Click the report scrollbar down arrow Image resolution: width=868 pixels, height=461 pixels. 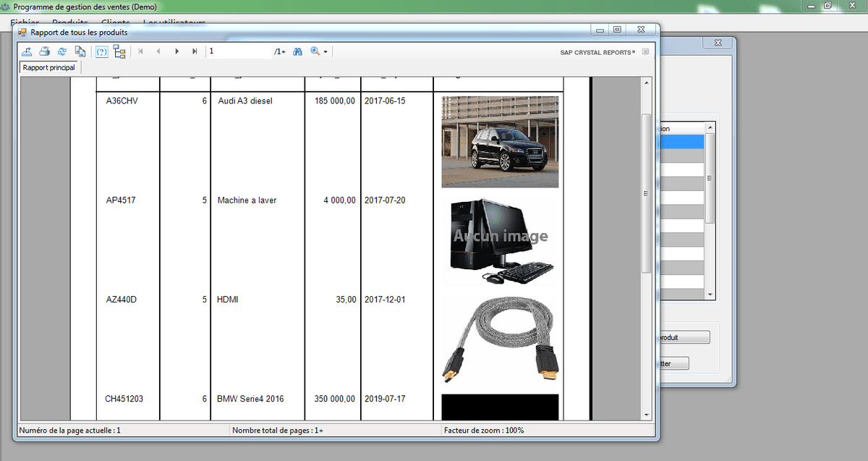tap(647, 415)
